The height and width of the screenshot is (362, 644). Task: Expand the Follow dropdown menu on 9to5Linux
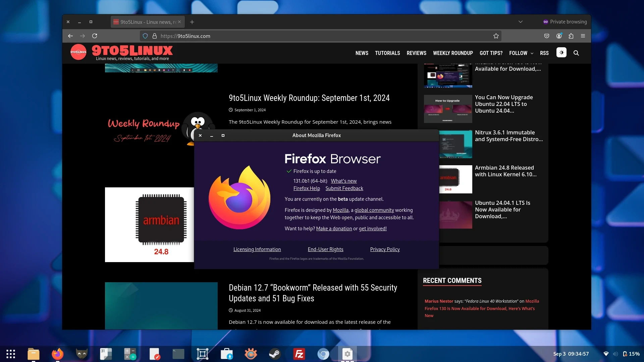521,53
